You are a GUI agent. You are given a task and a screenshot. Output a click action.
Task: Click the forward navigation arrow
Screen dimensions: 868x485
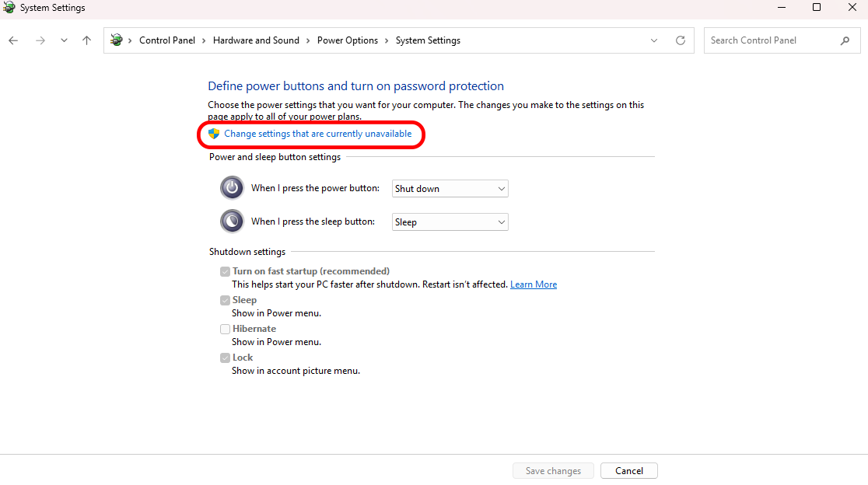coord(40,40)
